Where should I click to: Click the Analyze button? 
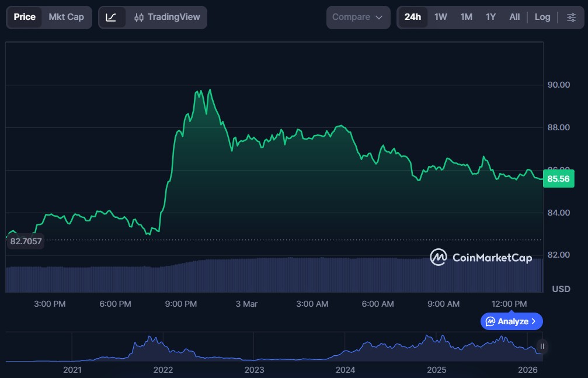[512, 321]
